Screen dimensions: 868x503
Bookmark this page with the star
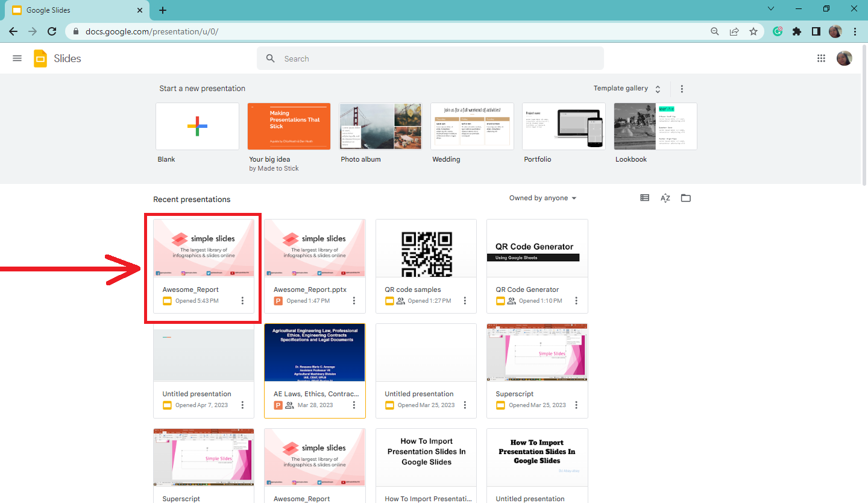pyautogui.click(x=753, y=31)
